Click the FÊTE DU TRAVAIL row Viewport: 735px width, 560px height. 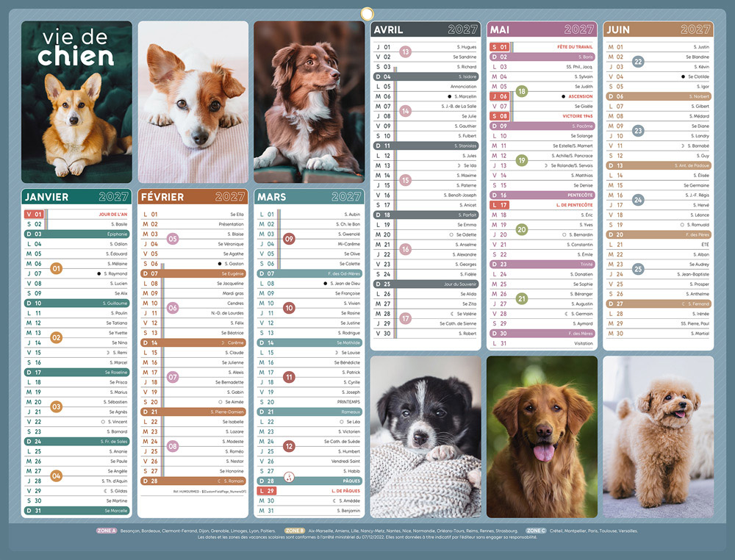pyautogui.click(x=542, y=47)
